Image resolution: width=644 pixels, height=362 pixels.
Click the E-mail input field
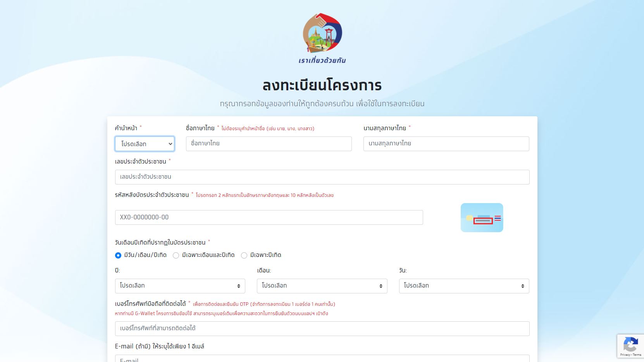coord(322,359)
